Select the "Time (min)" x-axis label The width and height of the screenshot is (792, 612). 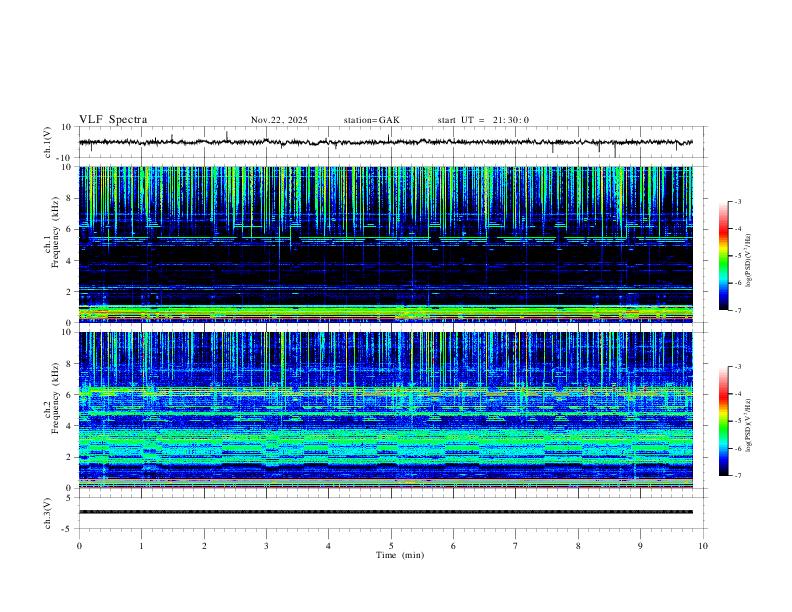[400, 555]
